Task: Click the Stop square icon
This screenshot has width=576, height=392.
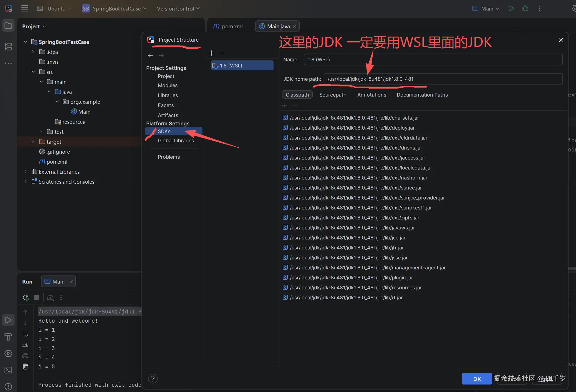Action: [x=36, y=298]
